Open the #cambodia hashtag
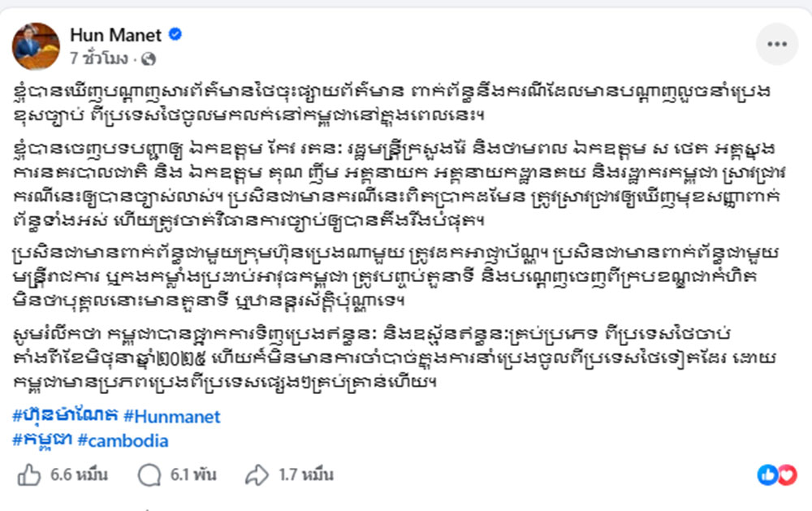 [123, 441]
